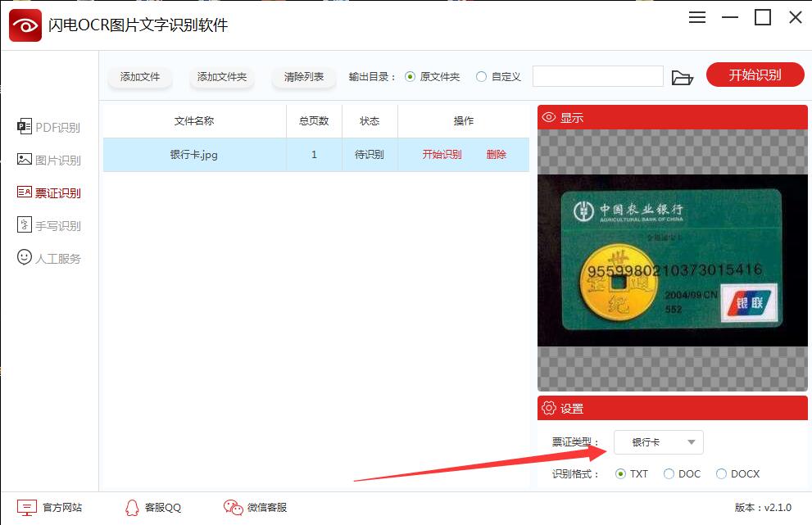Image resolution: width=812 pixels, height=525 pixels.
Task: Click 添加文件 to add files
Action: click(139, 75)
